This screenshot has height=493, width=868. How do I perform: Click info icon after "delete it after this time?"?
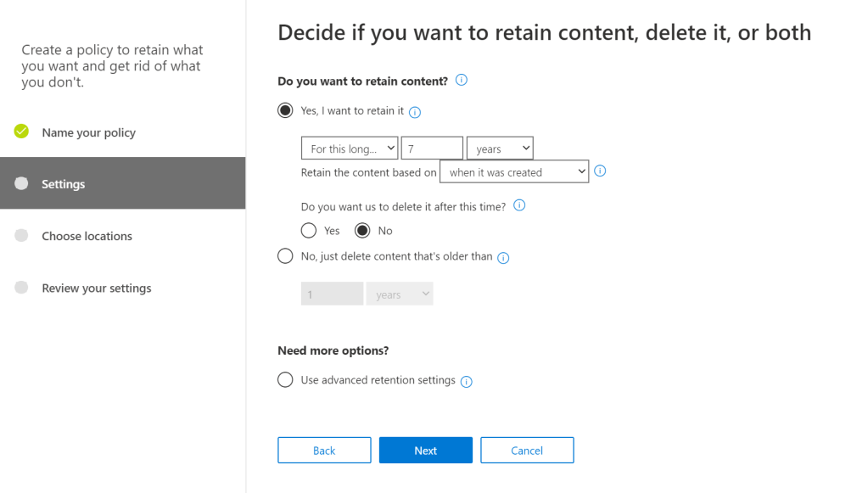[519, 205]
